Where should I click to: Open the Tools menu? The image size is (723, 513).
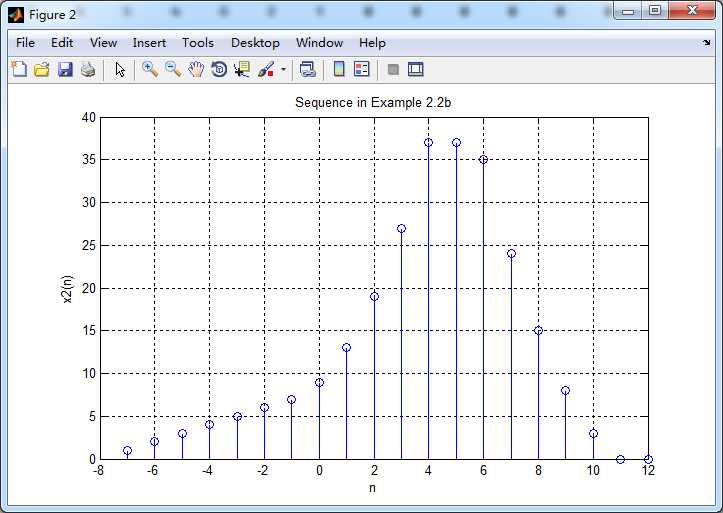(198, 43)
